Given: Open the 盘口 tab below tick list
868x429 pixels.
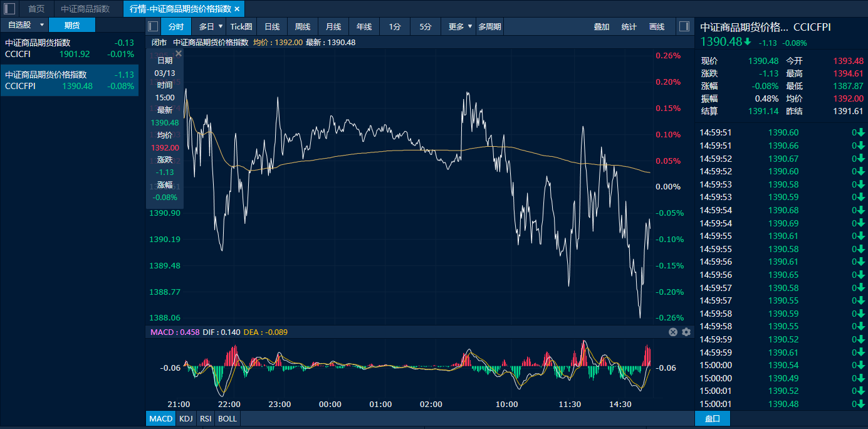Looking at the screenshot, I should (x=713, y=418).
